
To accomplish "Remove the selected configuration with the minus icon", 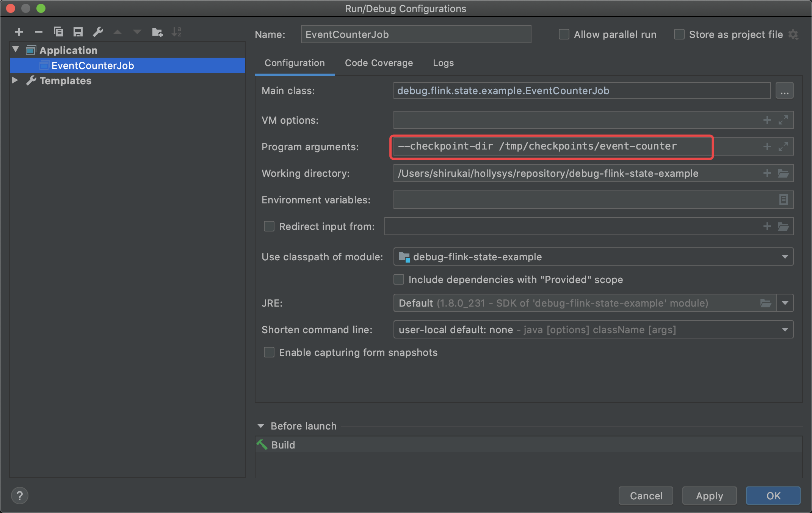I will [x=39, y=32].
